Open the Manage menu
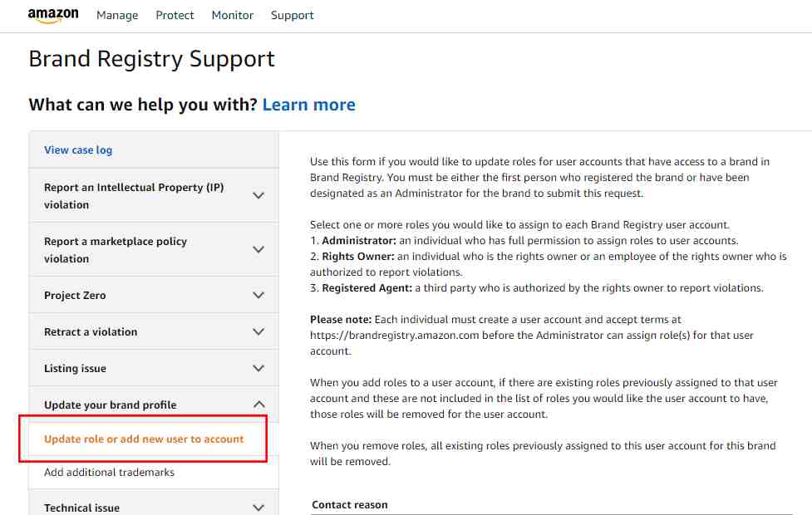Screen dimensions: 812x515 point(117,16)
